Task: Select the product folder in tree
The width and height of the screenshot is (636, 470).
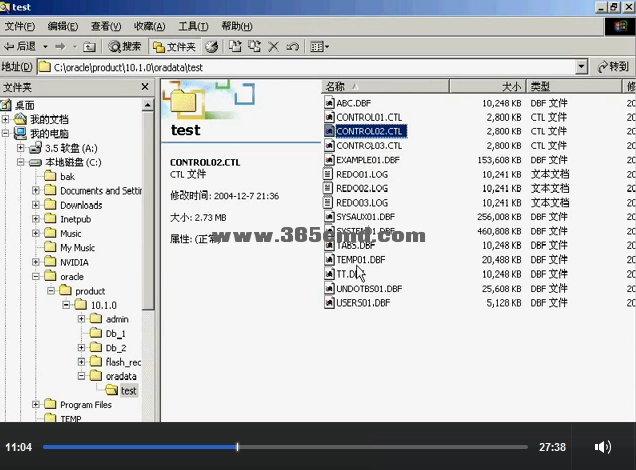Action: coord(90,291)
